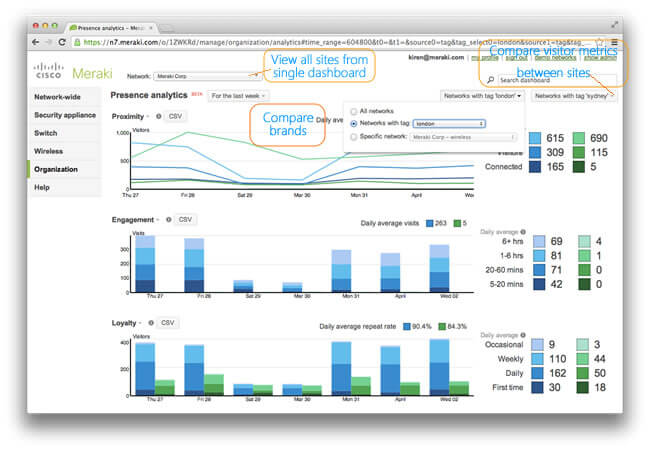The image size is (650, 451).
Task: Open Organization in the sidebar
Action: click(64, 170)
